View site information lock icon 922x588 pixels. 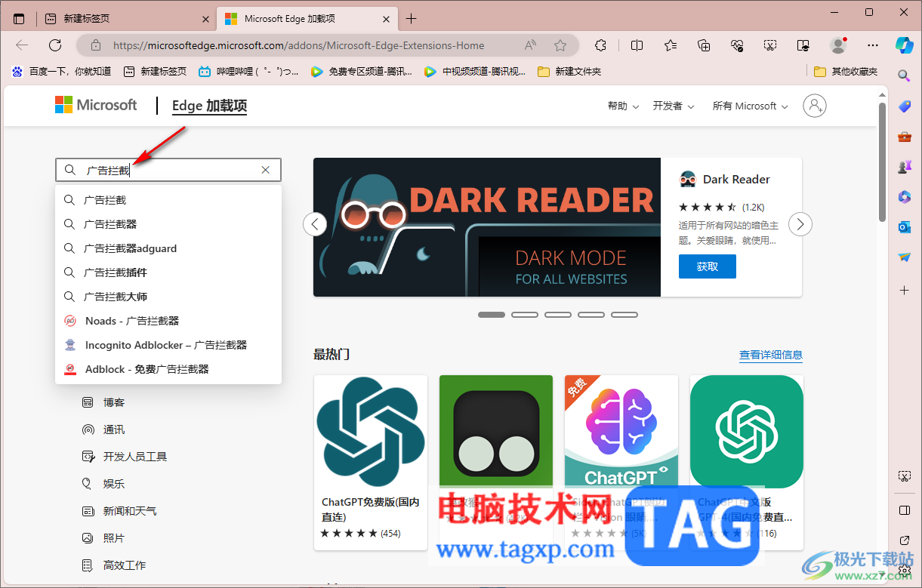(x=95, y=45)
